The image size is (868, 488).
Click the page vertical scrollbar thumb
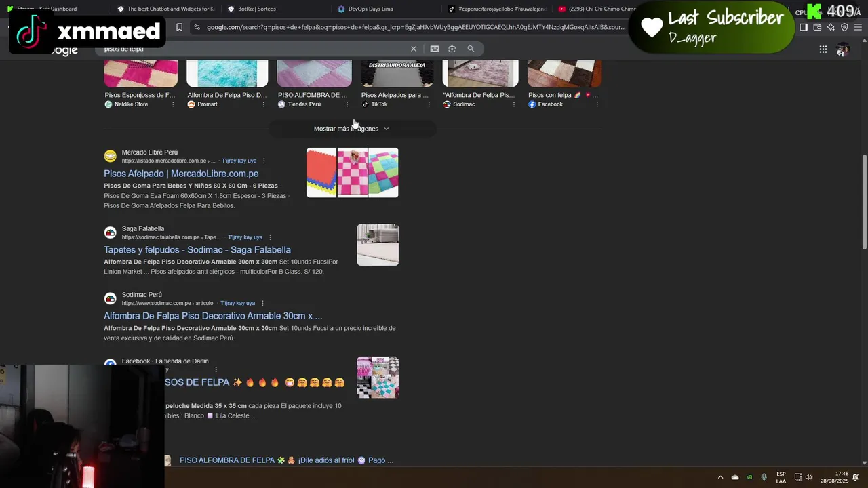(x=864, y=201)
